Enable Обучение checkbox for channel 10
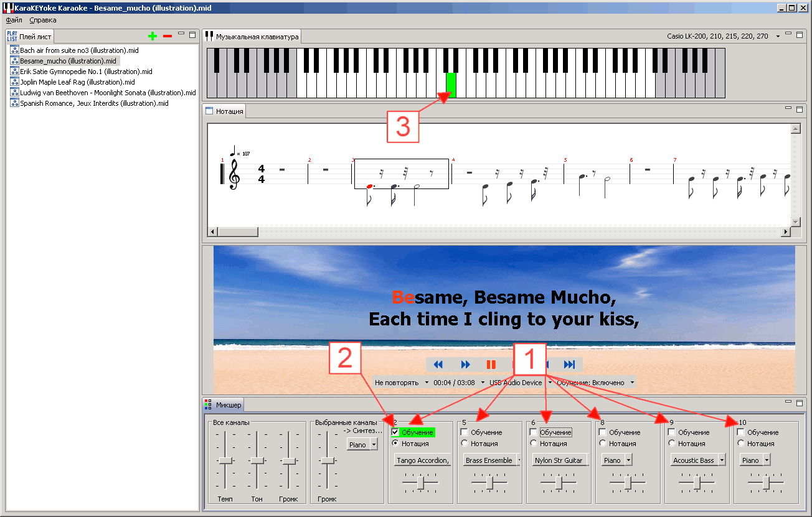The width and height of the screenshot is (812, 517). pos(740,432)
